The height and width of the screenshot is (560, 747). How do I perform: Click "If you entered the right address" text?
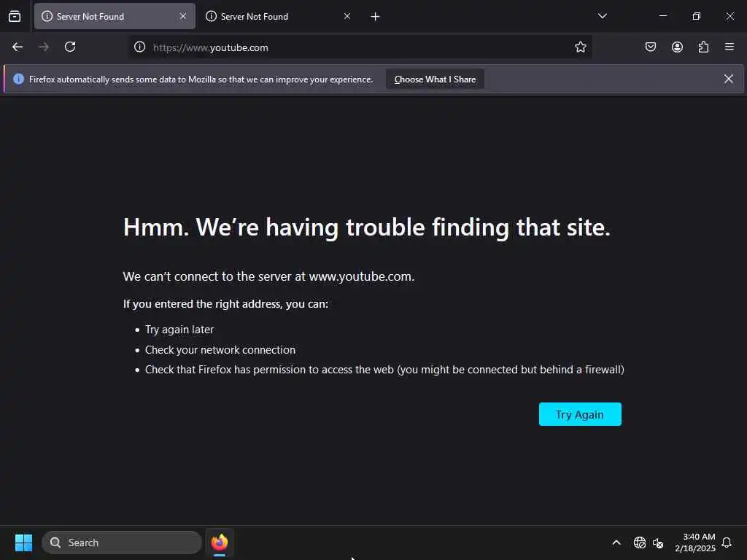(225, 304)
